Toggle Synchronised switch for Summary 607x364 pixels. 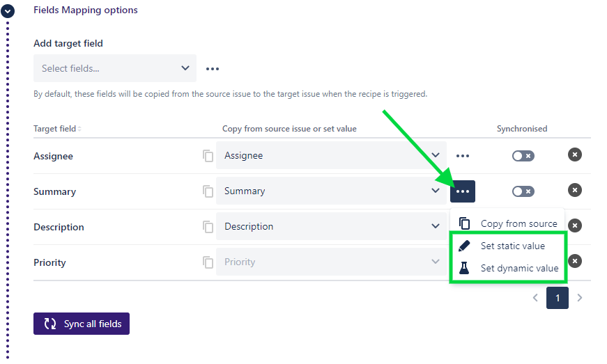[x=523, y=191]
